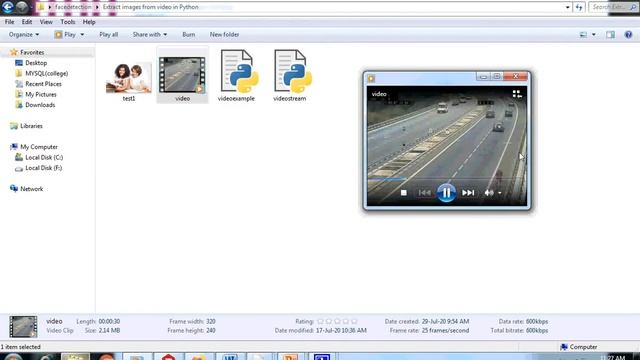Open the volume dropdown arrow in player
This screenshot has height=360, width=640.
coord(500,193)
